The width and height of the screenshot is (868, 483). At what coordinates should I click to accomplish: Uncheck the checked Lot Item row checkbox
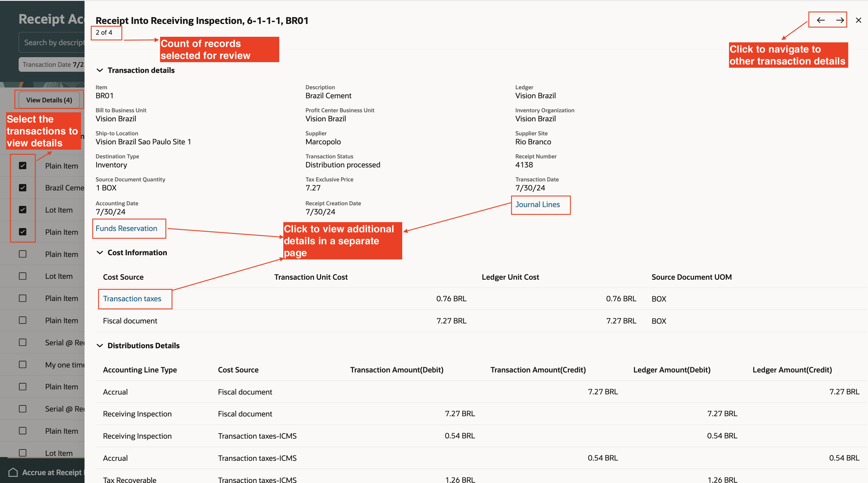[22, 209]
